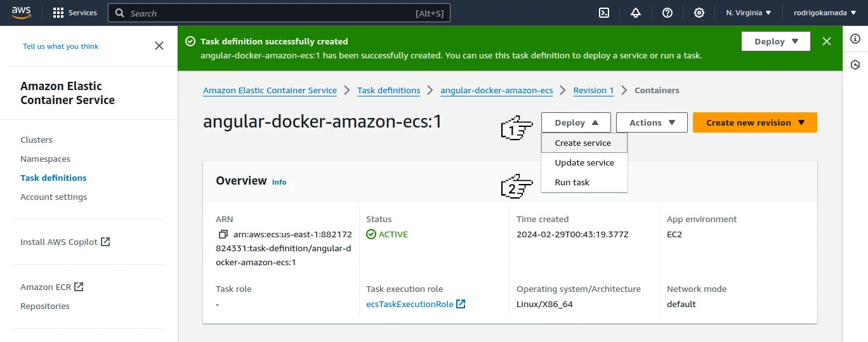Focus the top Search field
This screenshot has height=342, width=868.
click(279, 13)
